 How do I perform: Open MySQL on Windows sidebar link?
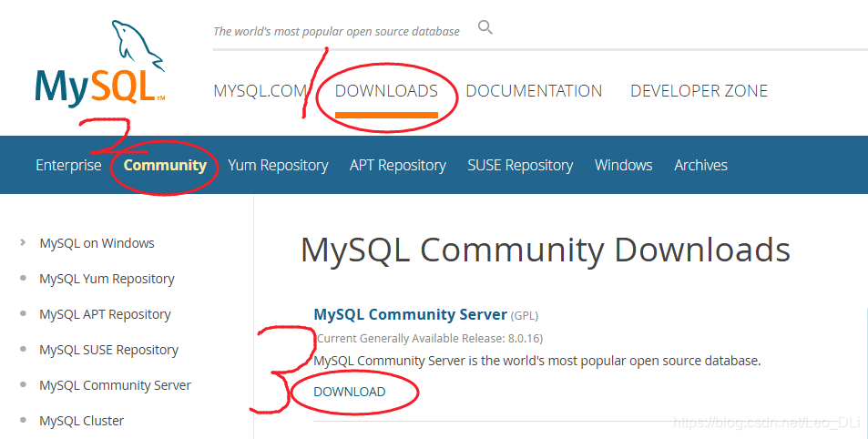click(97, 243)
